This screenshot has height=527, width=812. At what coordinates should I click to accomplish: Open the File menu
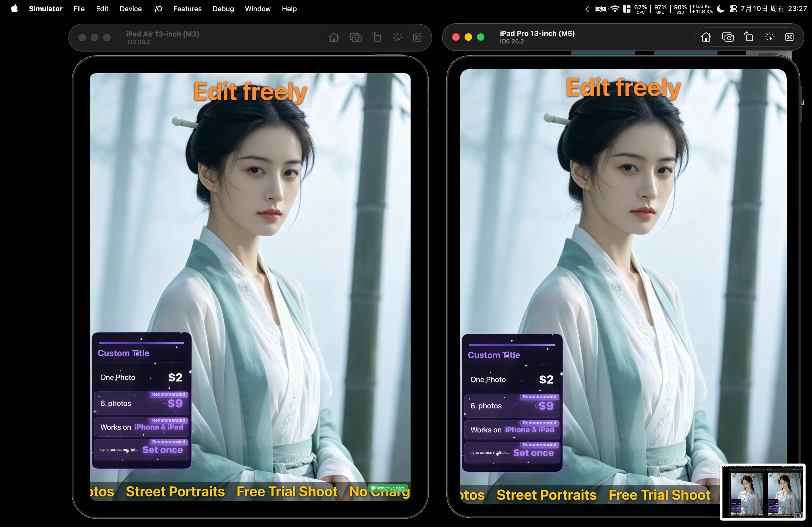tap(79, 9)
